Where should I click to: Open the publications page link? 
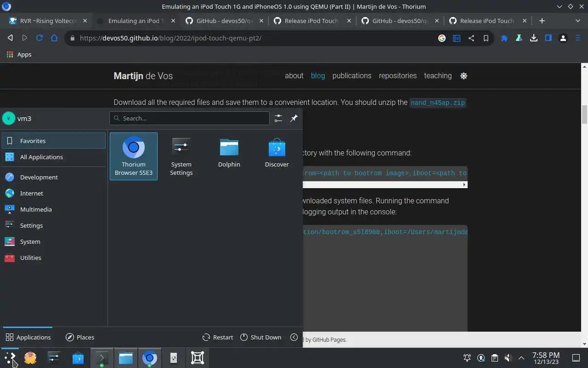pos(352,75)
